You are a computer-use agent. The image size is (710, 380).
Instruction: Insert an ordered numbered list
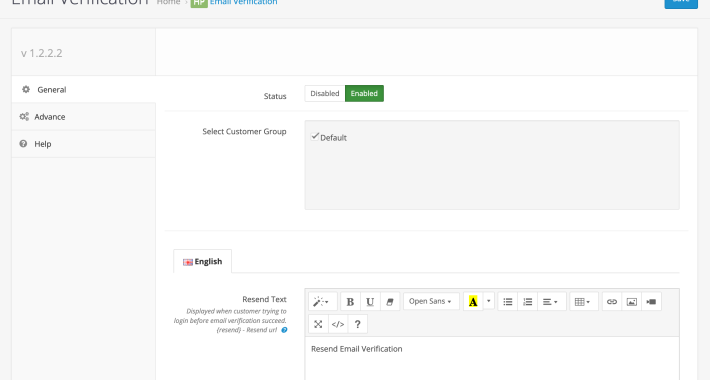(x=528, y=302)
